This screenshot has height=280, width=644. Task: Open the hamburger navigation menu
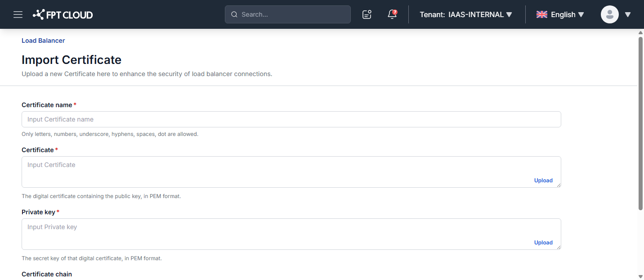pos(18,14)
